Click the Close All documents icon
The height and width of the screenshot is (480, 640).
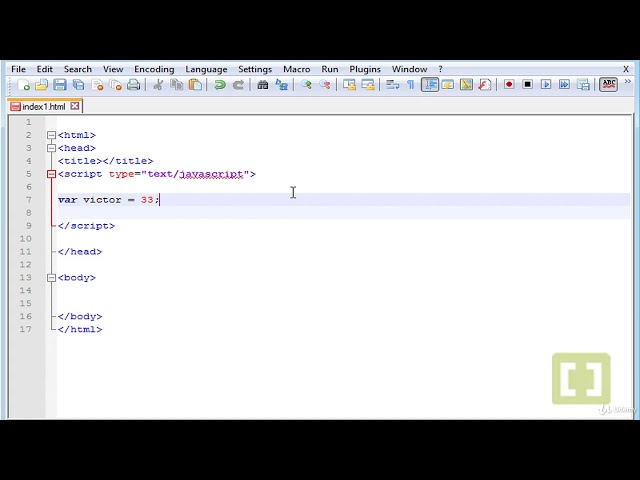pos(116,85)
